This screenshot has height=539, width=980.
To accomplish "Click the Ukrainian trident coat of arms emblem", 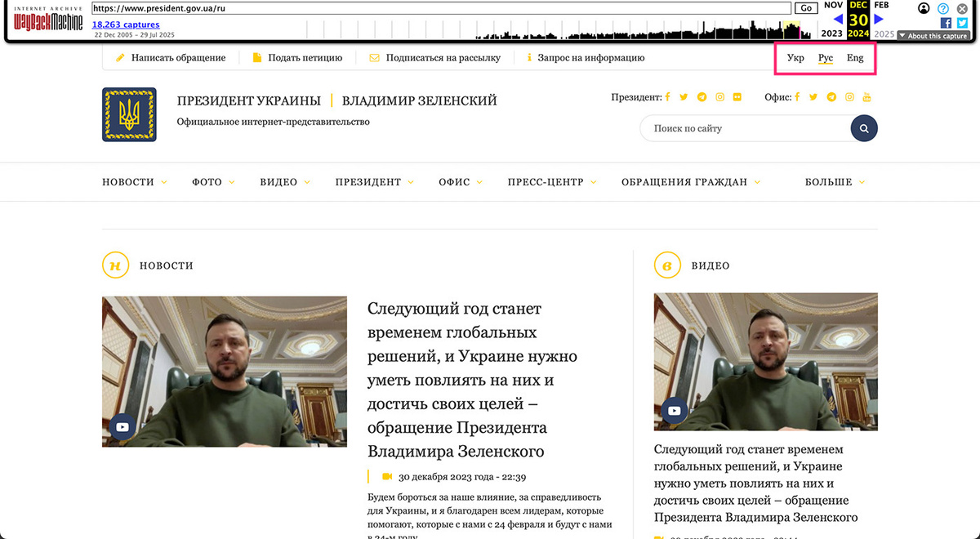I will click(127, 114).
